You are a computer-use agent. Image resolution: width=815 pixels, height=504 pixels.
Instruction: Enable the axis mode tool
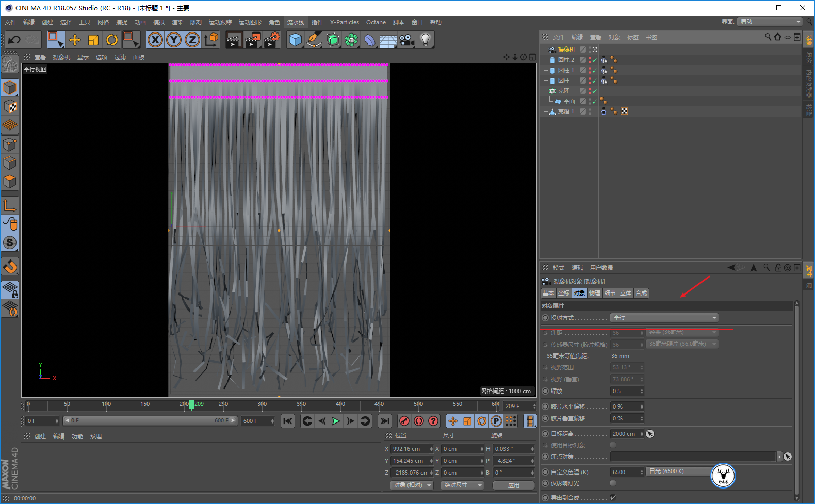[x=10, y=205]
